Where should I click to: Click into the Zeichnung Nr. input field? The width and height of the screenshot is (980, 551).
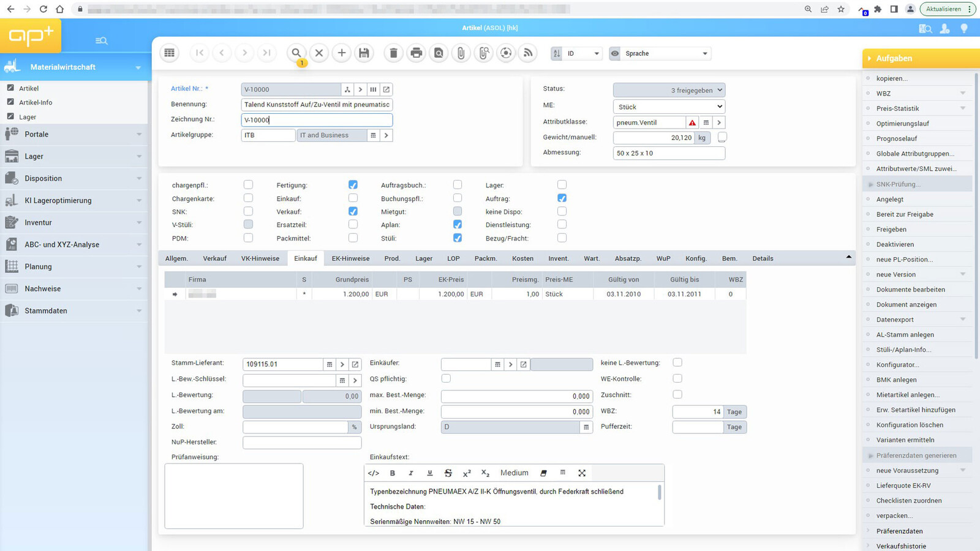pos(316,119)
